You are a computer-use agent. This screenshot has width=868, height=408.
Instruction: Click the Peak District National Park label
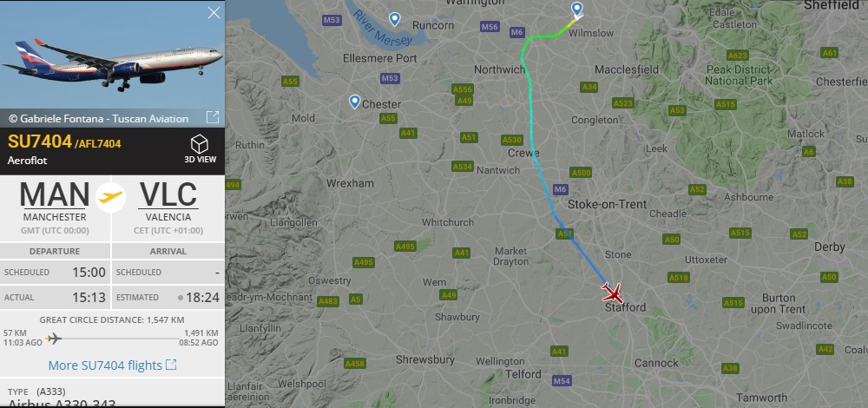pos(739,76)
